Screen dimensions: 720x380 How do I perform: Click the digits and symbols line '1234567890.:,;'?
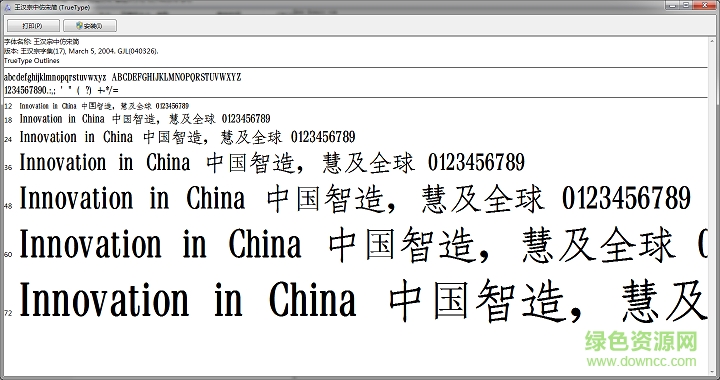(61, 90)
